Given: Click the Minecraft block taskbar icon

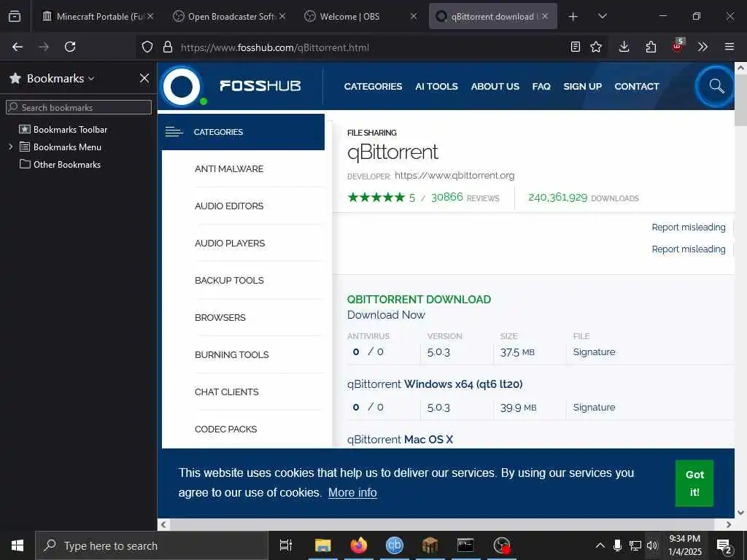Looking at the screenshot, I should pos(430,545).
